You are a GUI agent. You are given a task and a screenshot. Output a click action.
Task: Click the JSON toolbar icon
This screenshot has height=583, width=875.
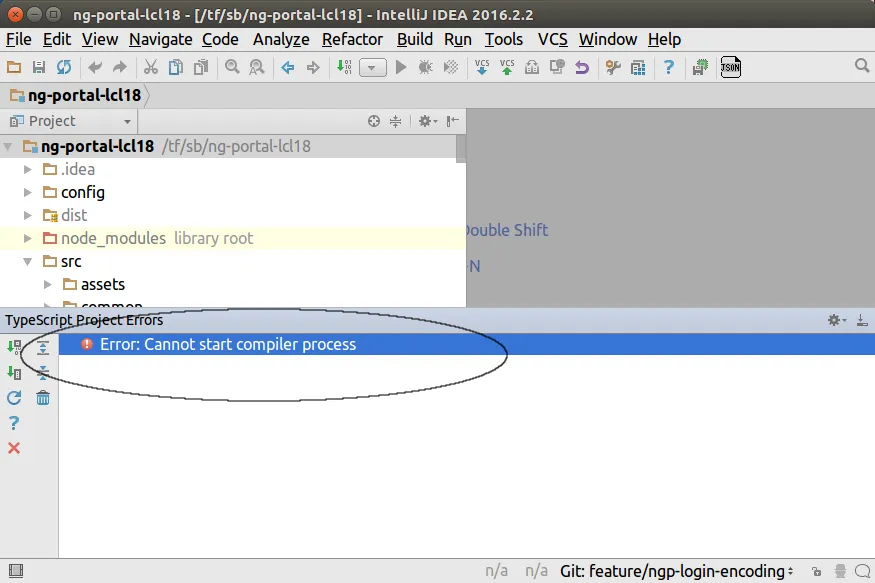pos(730,68)
